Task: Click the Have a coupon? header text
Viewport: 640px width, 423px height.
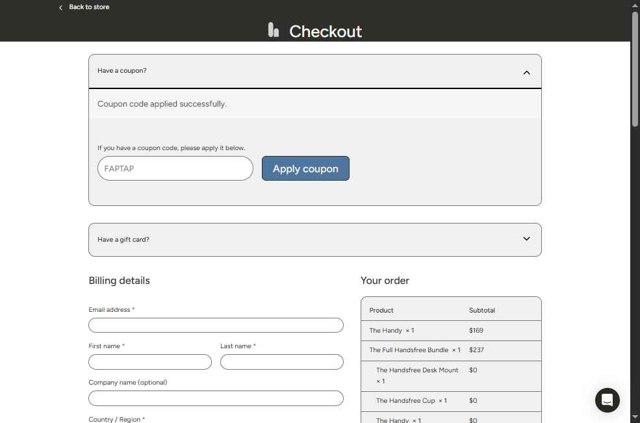Action: click(x=122, y=71)
